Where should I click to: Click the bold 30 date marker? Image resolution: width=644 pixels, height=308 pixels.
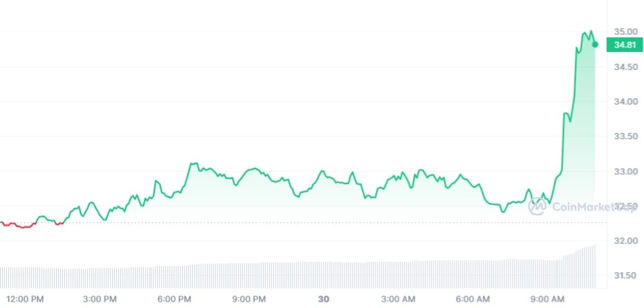[x=323, y=299]
